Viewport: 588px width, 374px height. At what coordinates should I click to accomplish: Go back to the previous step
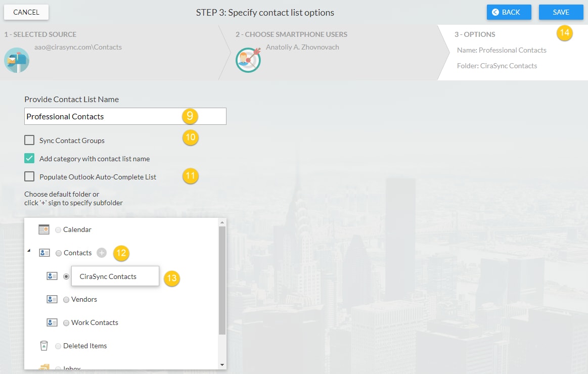click(509, 12)
